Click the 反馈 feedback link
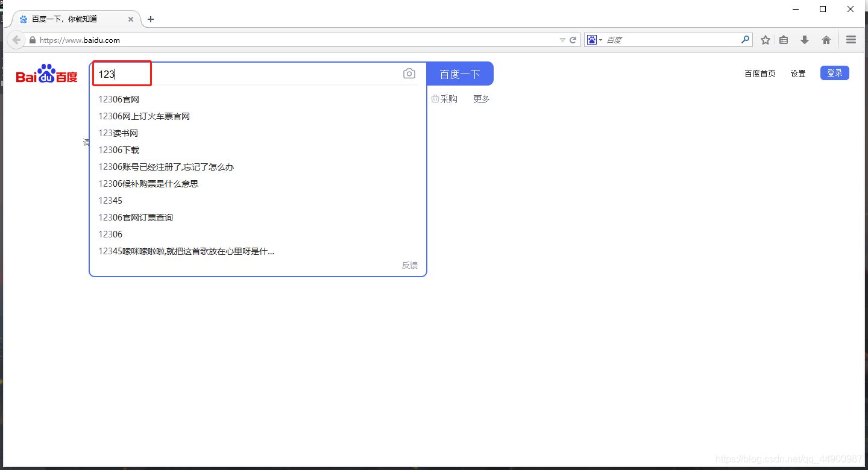The height and width of the screenshot is (470, 868). (x=410, y=266)
